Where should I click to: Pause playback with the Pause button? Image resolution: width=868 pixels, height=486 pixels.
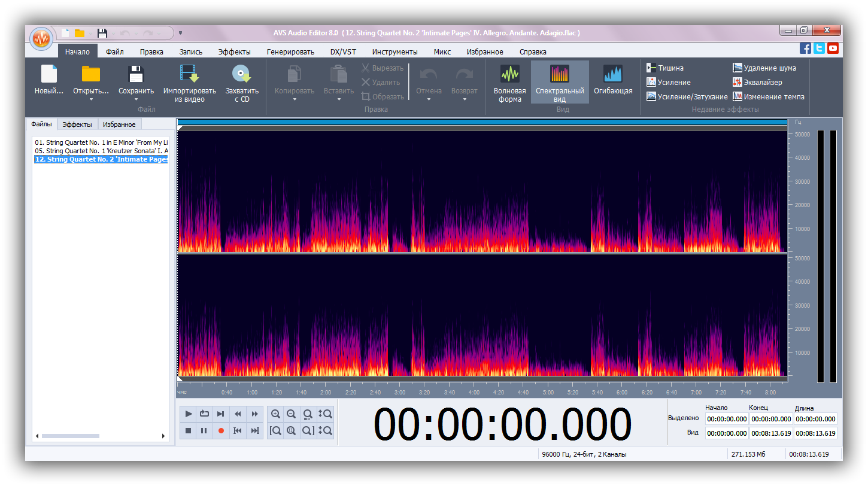(x=205, y=430)
